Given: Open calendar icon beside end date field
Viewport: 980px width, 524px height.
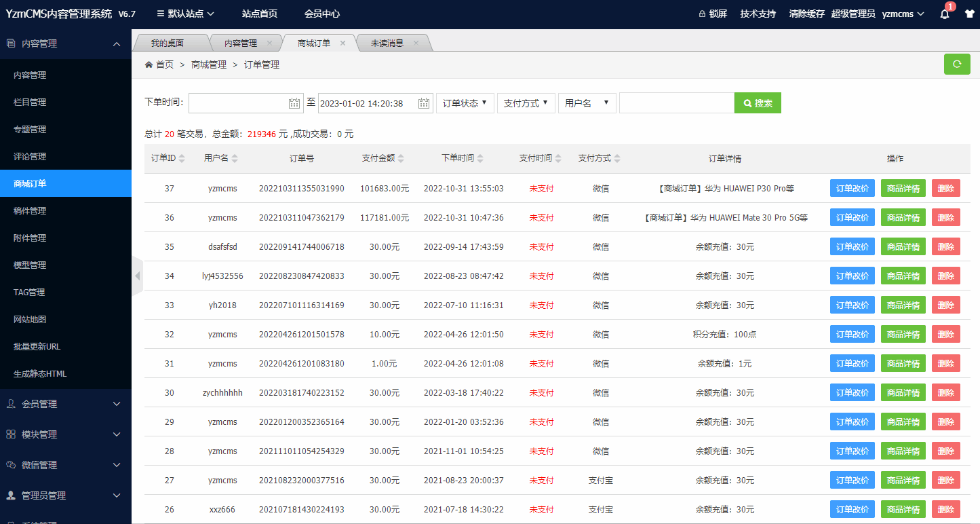Looking at the screenshot, I should (x=424, y=103).
